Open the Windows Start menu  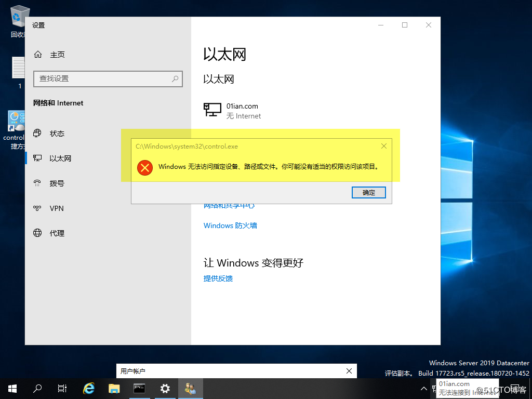coord(12,389)
